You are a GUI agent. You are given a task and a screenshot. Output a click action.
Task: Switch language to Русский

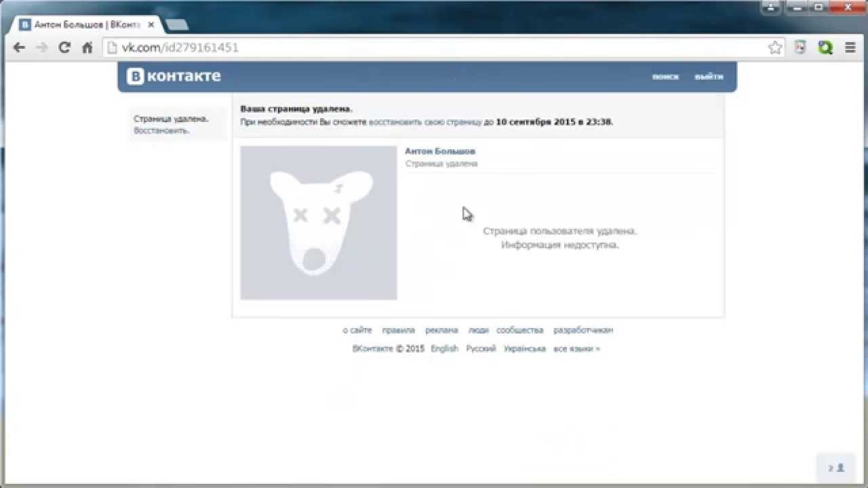point(481,348)
